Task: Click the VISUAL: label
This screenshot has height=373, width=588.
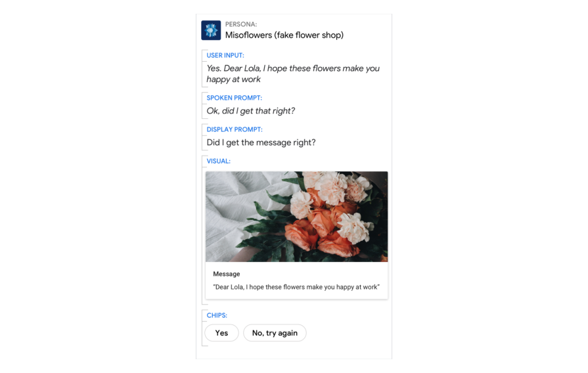Action: pos(219,161)
